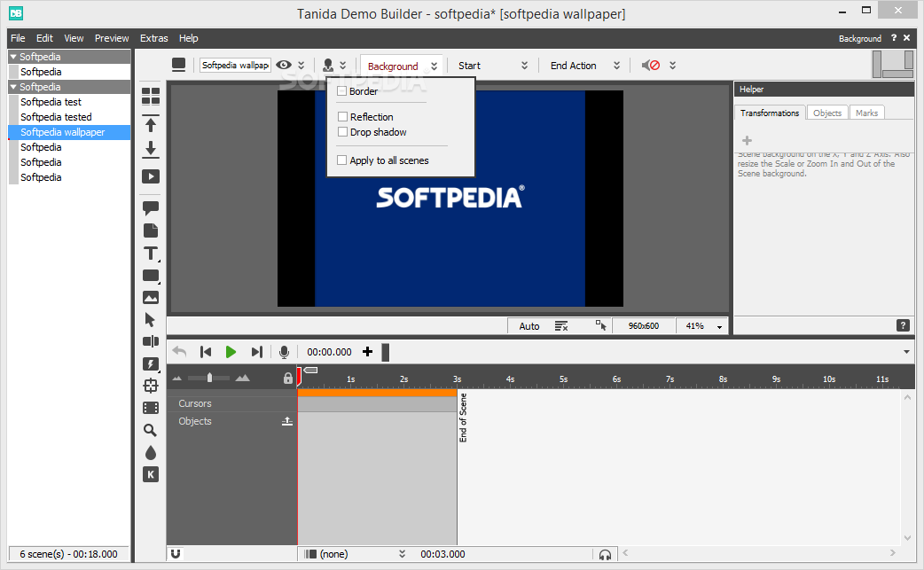Open the Preview menu
The height and width of the screenshot is (570, 924).
tap(112, 38)
